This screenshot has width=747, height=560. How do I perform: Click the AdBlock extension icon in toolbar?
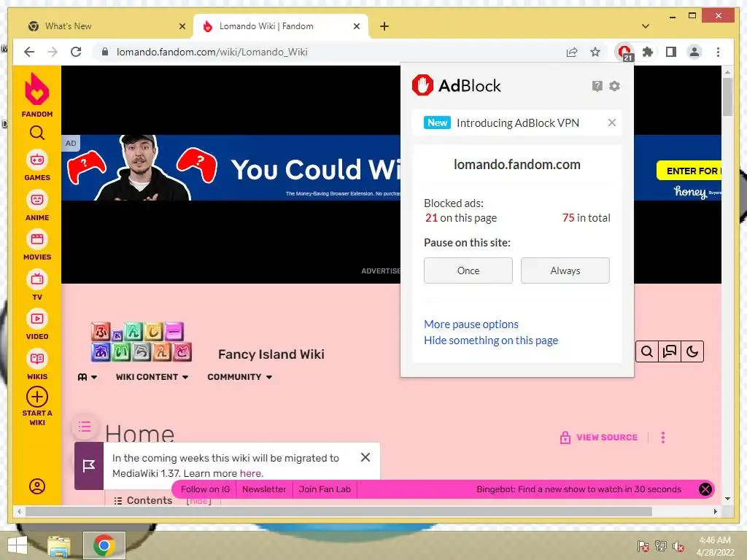[x=624, y=52]
